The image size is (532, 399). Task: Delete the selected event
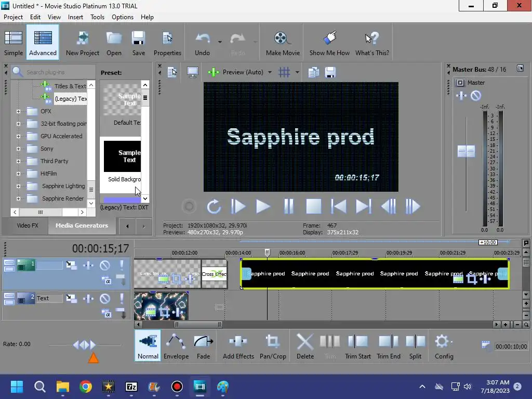305,347
